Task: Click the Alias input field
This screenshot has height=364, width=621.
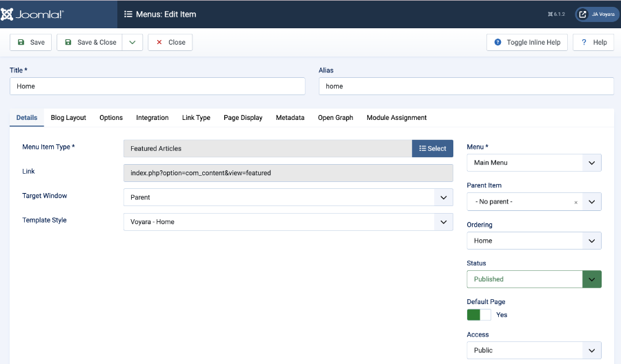Action: coord(466,86)
